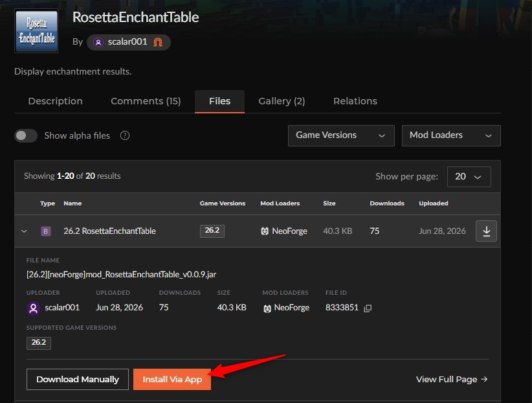Click the uploader avatar icon in details

tap(33, 308)
